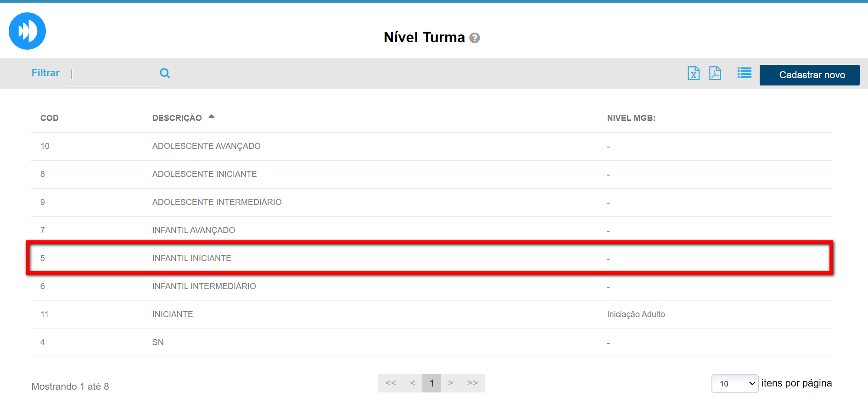
Task: Click the blue fast-forward logo icon
Action: [27, 31]
